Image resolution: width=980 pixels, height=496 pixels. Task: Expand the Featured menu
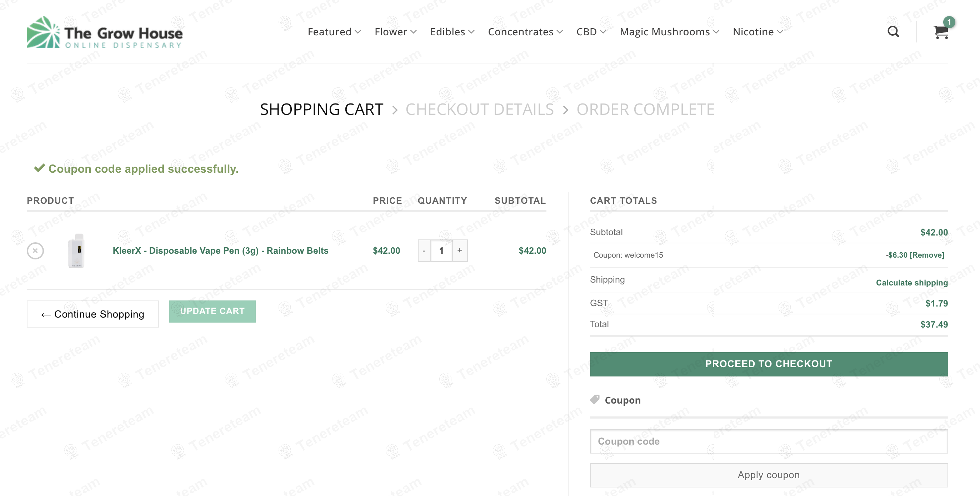tap(334, 31)
